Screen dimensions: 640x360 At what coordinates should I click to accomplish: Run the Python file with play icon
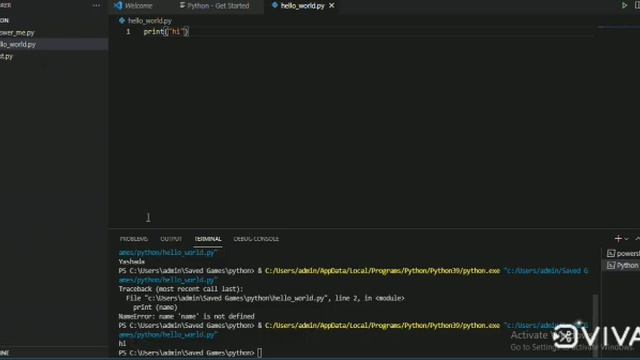point(624,5)
